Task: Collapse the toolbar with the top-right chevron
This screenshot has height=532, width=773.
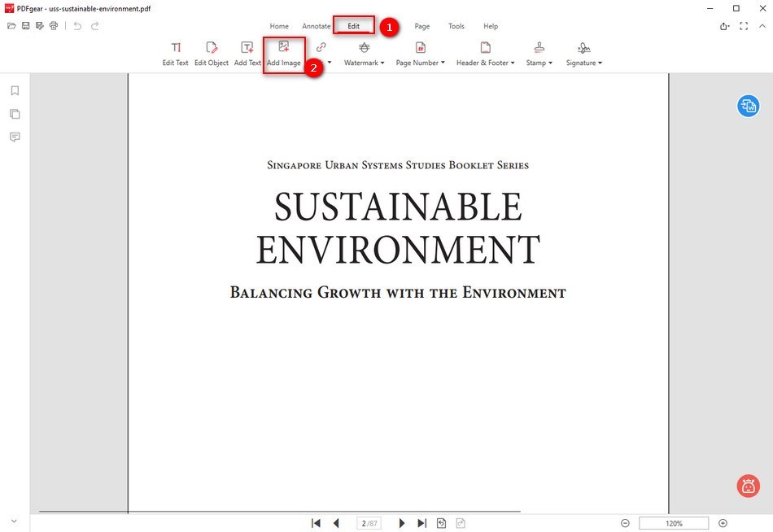Action: tap(762, 25)
